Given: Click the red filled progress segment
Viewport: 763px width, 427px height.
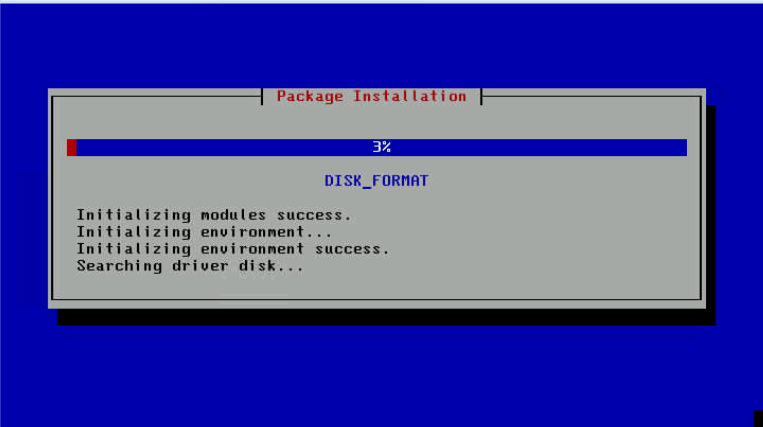Looking at the screenshot, I should pyautogui.click(x=72, y=147).
